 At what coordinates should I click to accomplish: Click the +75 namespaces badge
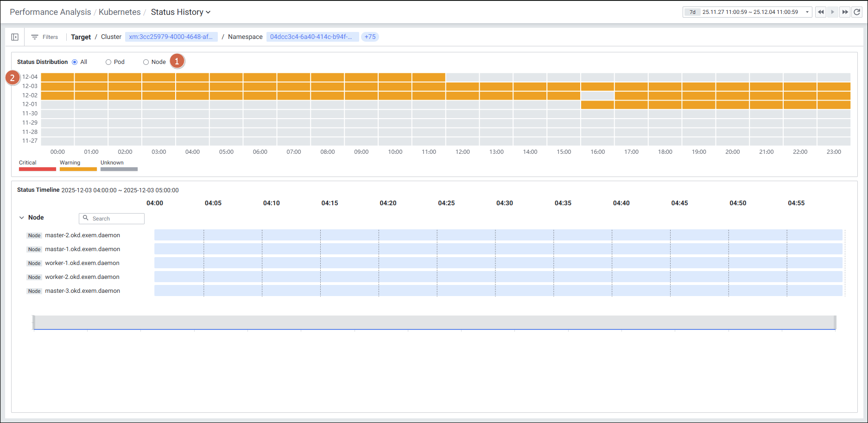pos(370,37)
